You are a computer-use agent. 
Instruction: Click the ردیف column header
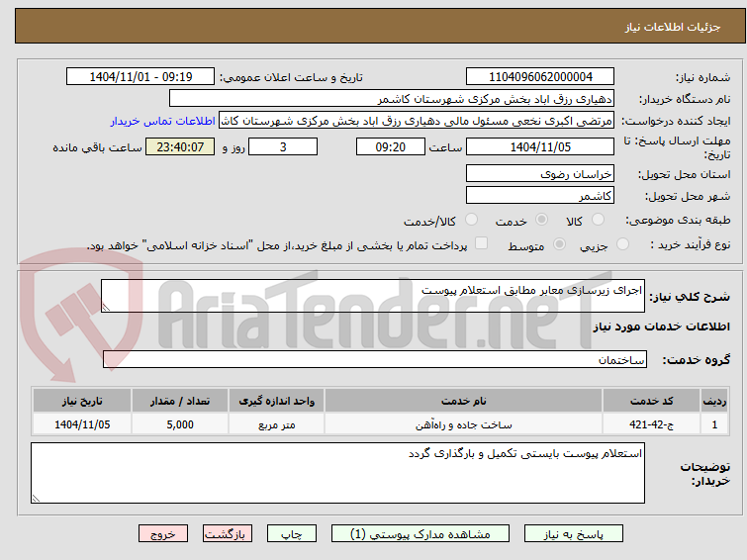[x=714, y=401]
